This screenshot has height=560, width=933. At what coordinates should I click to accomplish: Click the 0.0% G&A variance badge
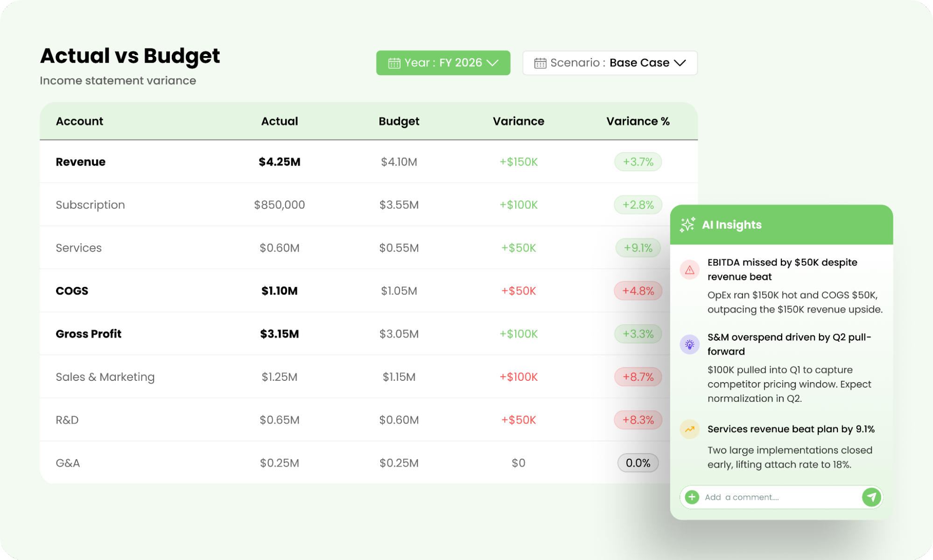pos(638,463)
